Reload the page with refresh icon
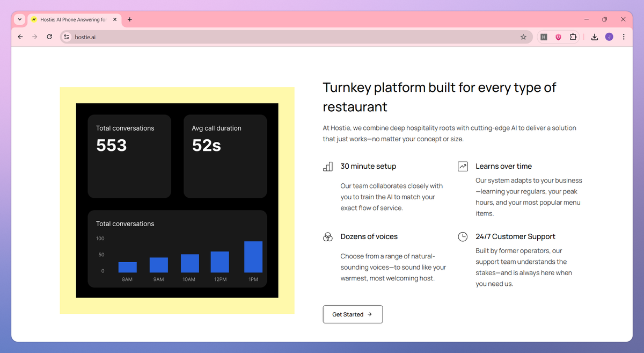Viewport: 644px width, 353px height. click(49, 37)
